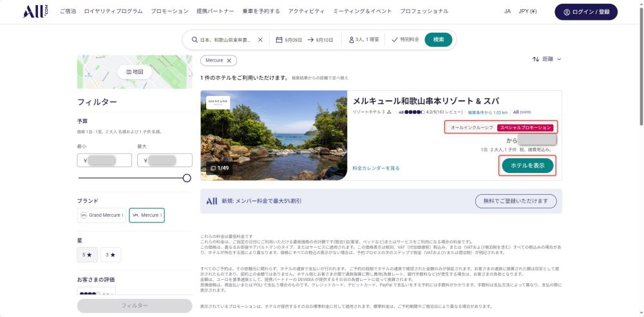Screen dimensions: 644x317
Task: Remove the Mercure filter chip
Action: tap(229, 60)
